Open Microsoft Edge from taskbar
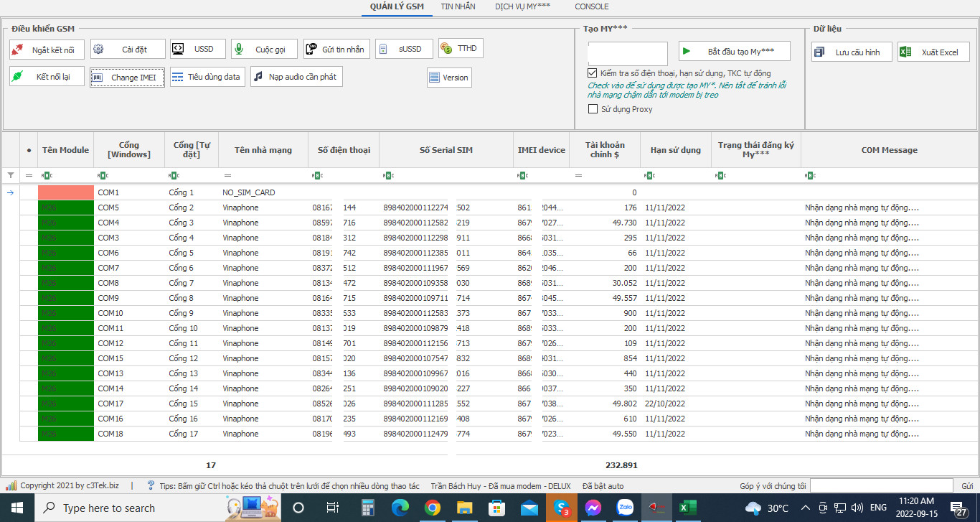 pyautogui.click(x=400, y=508)
